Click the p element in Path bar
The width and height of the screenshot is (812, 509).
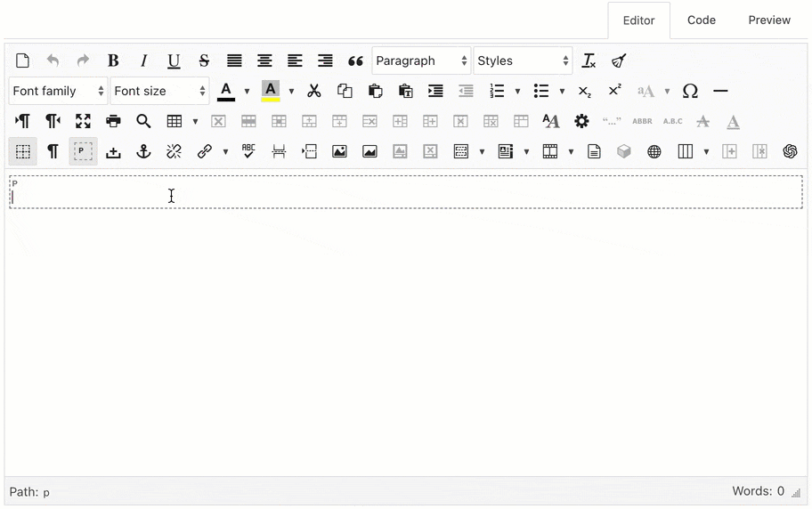tap(46, 492)
